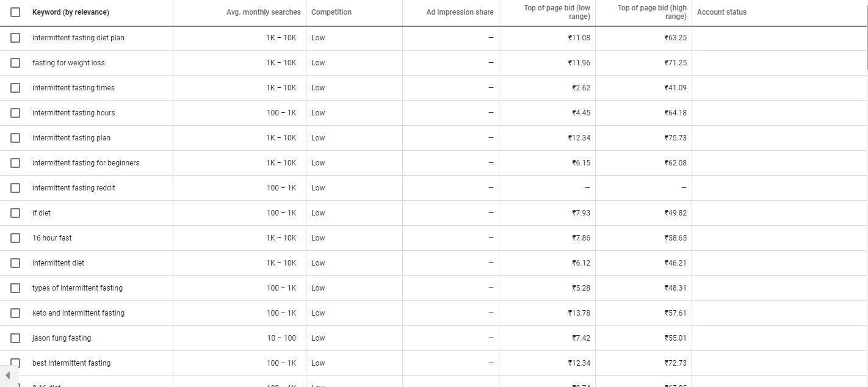Click the Ad impression share header
This screenshot has width=868, height=387.
click(x=460, y=12)
